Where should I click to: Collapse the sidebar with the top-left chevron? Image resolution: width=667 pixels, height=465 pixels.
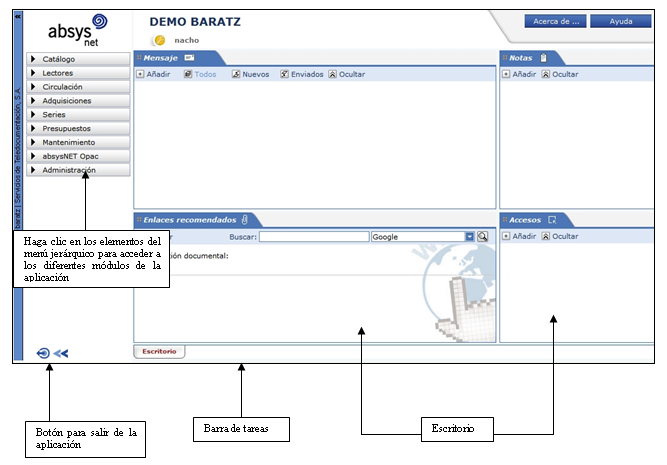18,16
